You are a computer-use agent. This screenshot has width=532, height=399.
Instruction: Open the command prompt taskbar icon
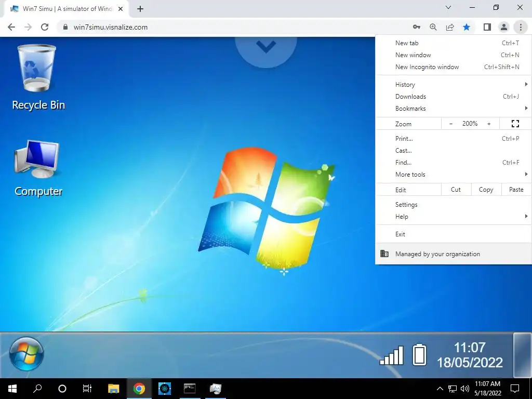coord(190,389)
